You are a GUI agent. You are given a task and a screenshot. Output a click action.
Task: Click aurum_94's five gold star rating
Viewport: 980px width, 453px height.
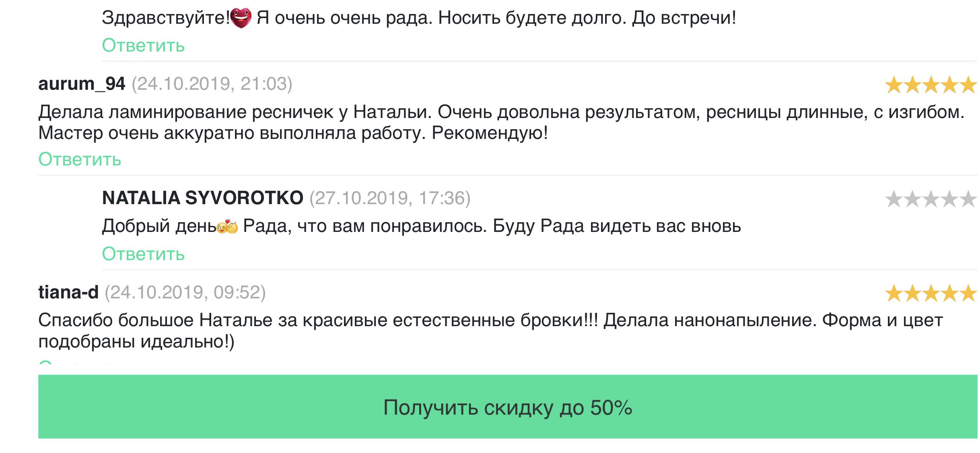point(931,85)
